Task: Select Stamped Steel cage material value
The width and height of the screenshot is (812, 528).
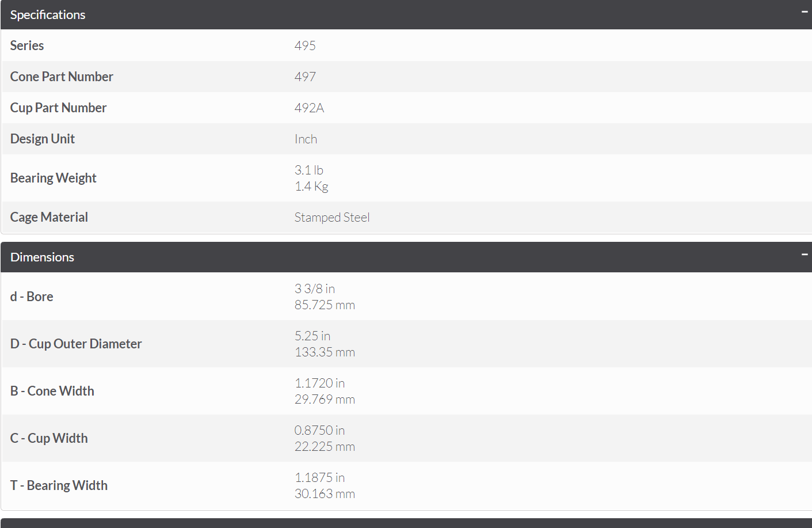Action: (332, 217)
